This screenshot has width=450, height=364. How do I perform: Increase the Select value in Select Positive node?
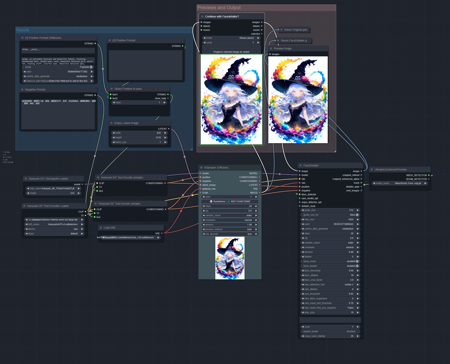pos(164,103)
